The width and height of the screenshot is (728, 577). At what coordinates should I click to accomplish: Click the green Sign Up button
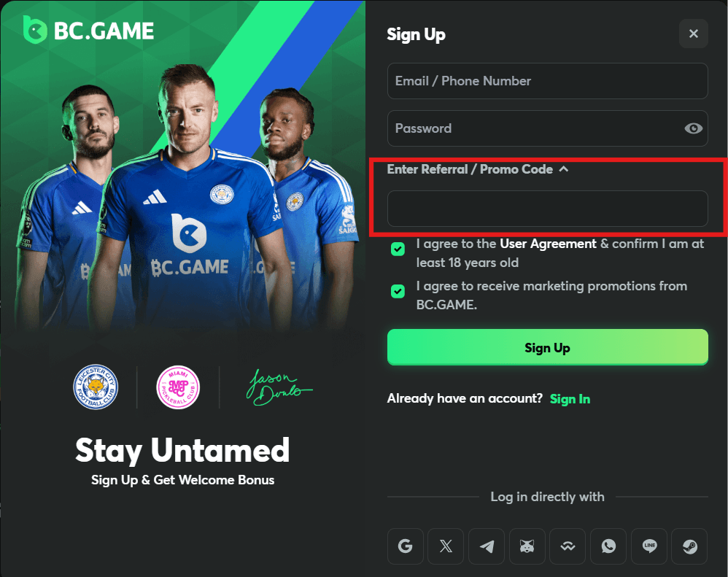[547, 347]
